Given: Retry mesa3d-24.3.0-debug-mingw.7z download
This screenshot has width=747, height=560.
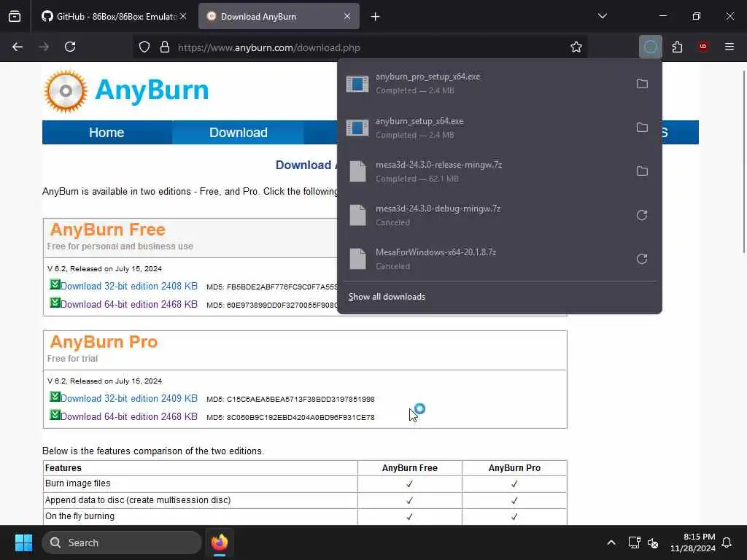Looking at the screenshot, I should click(642, 215).
